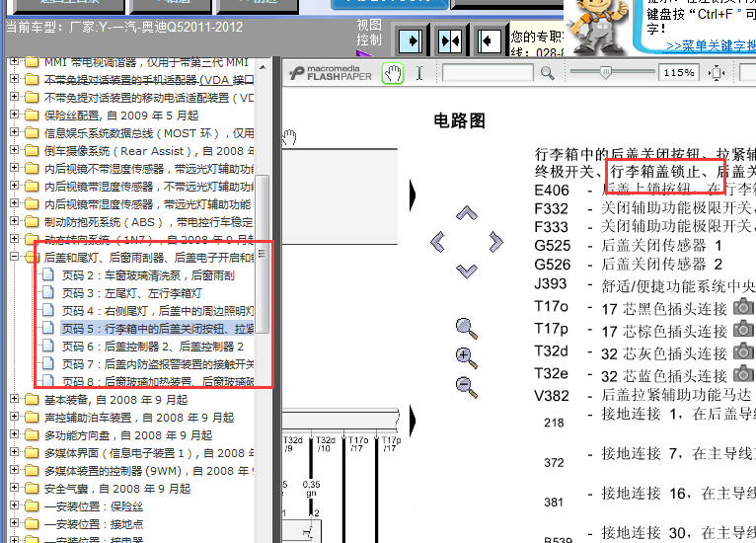The width and height of the screenshot is (756, 543).
Task: Click the folder icon of 安全气囊
Action: [x=32, y=489]
